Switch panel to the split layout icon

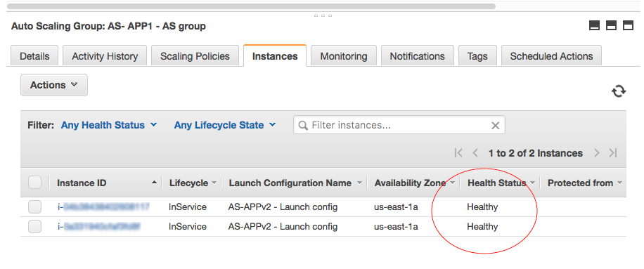[611, 26]
